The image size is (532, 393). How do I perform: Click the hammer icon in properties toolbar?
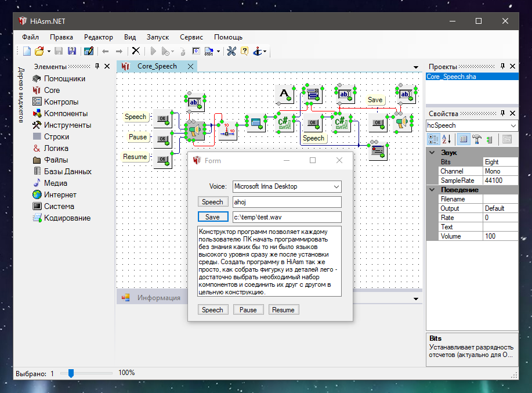click(x=477, y=139)
